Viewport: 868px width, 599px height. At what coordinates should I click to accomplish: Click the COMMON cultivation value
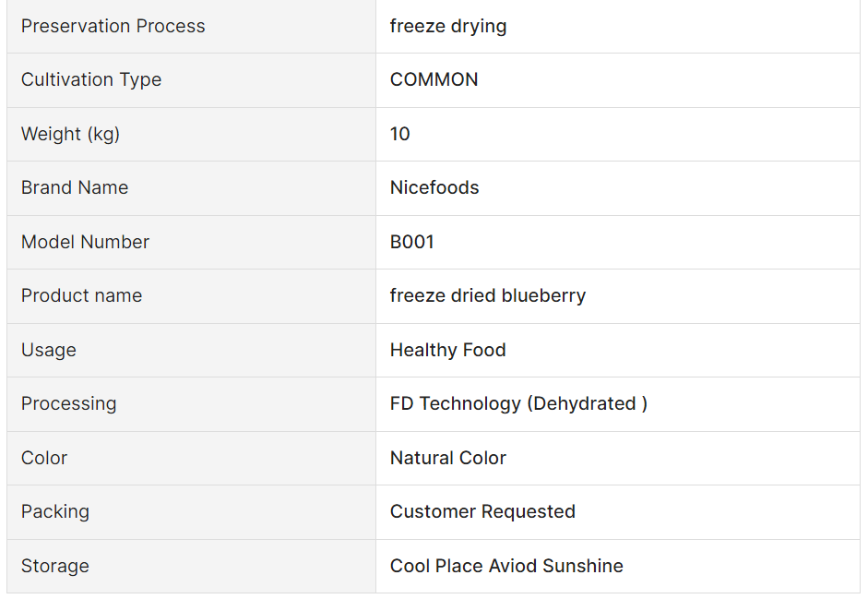pos(434,79)
